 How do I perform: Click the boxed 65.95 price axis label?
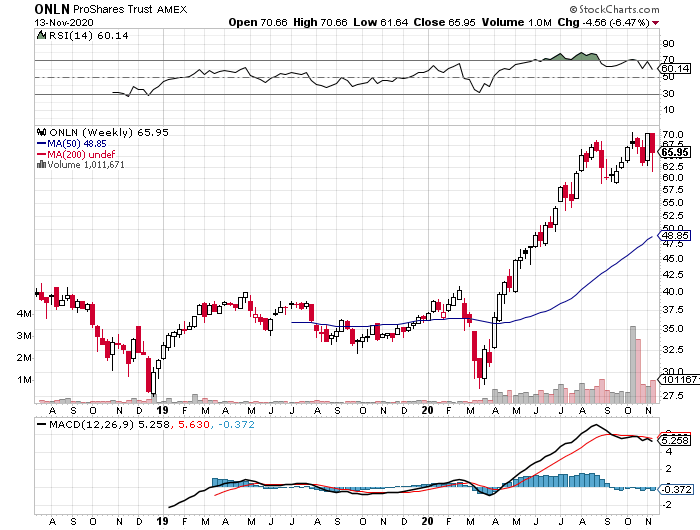[x=675, y=152]
